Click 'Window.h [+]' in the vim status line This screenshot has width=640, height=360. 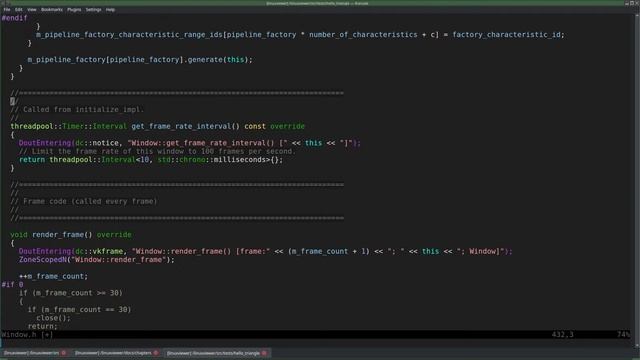click(27, 335)
